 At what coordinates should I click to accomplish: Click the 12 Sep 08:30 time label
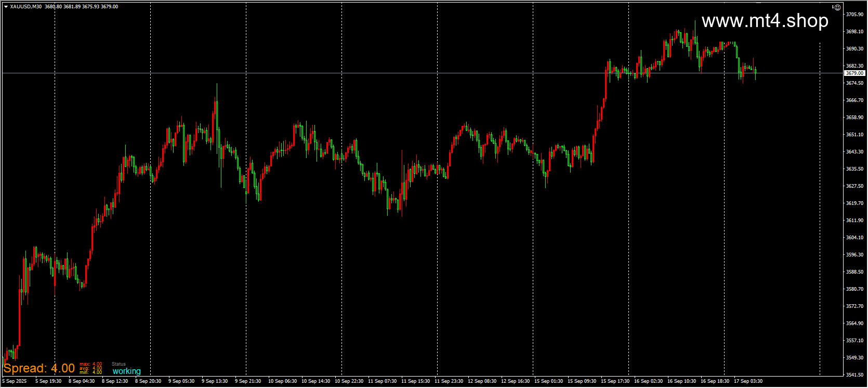coord(482,381)
